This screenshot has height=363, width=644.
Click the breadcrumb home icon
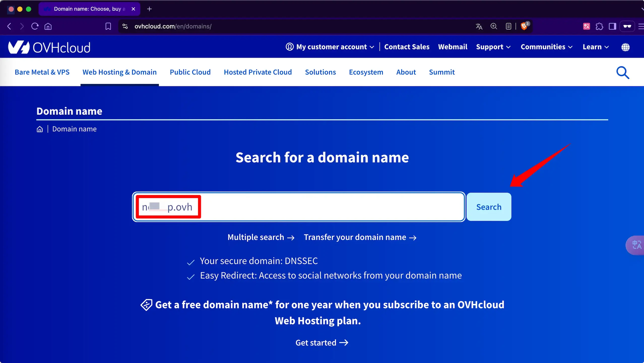click(x=40, y=129)
